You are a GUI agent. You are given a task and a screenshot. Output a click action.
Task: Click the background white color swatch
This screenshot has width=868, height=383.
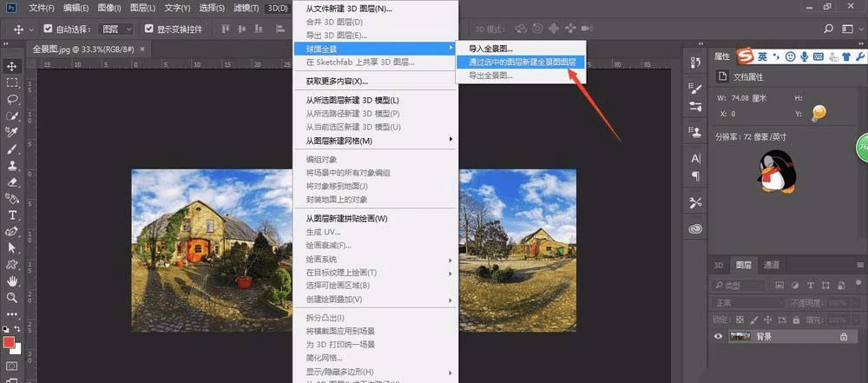[17, 350]
